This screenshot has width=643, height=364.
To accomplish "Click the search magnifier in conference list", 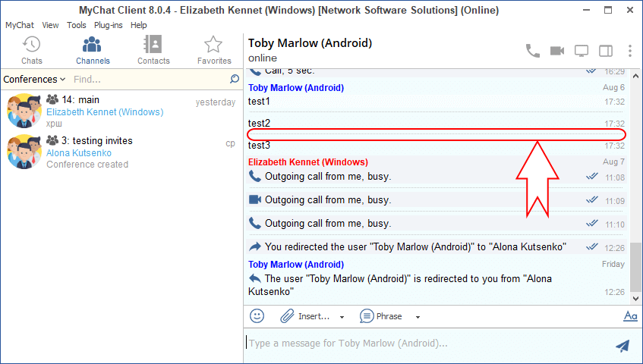I will point(235,79).
